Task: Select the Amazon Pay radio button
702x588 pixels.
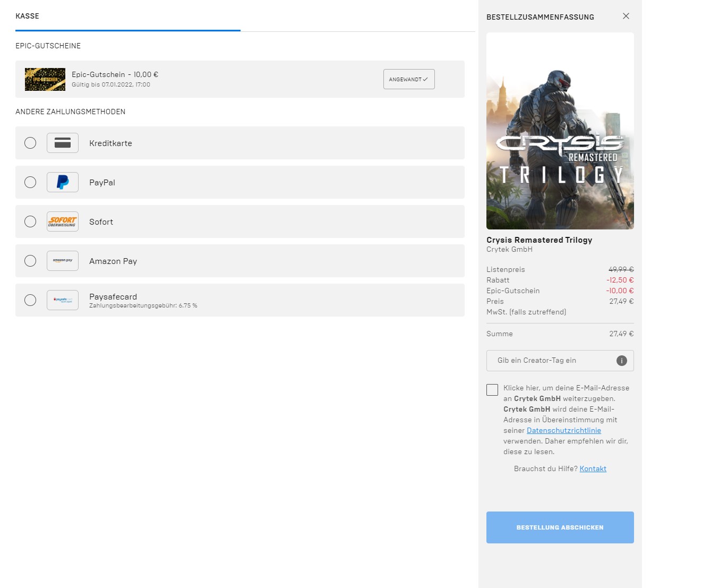Action: (30, 261)
